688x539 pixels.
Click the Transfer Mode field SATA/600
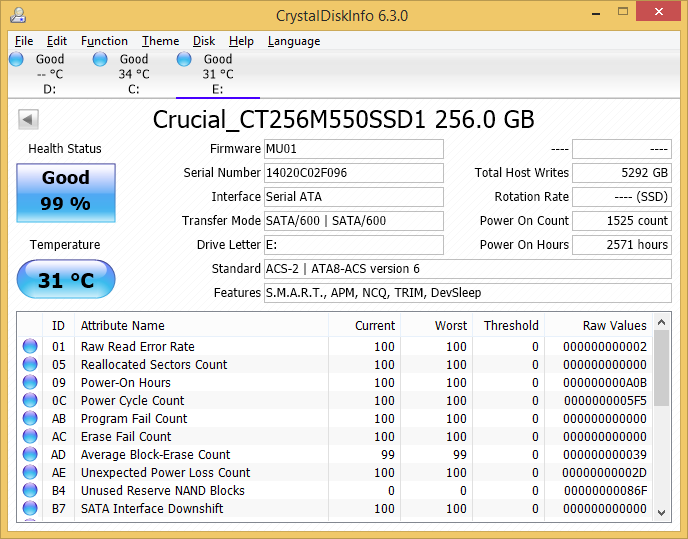pos(354,221)
